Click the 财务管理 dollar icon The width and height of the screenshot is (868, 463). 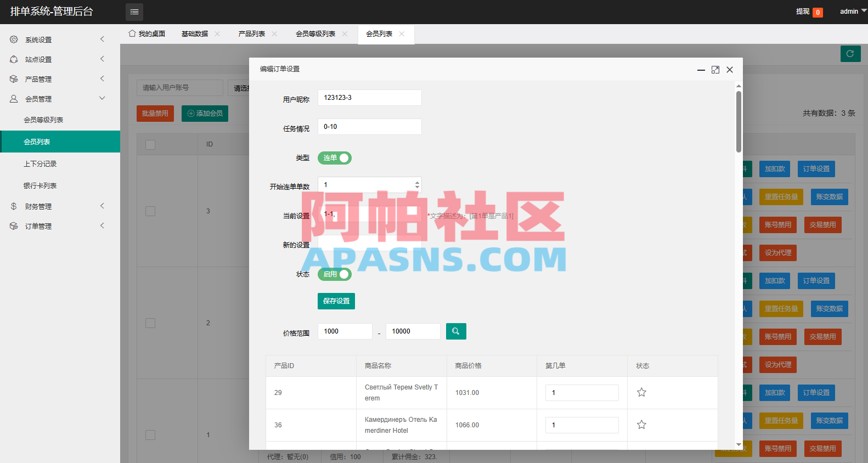(14, 206)
